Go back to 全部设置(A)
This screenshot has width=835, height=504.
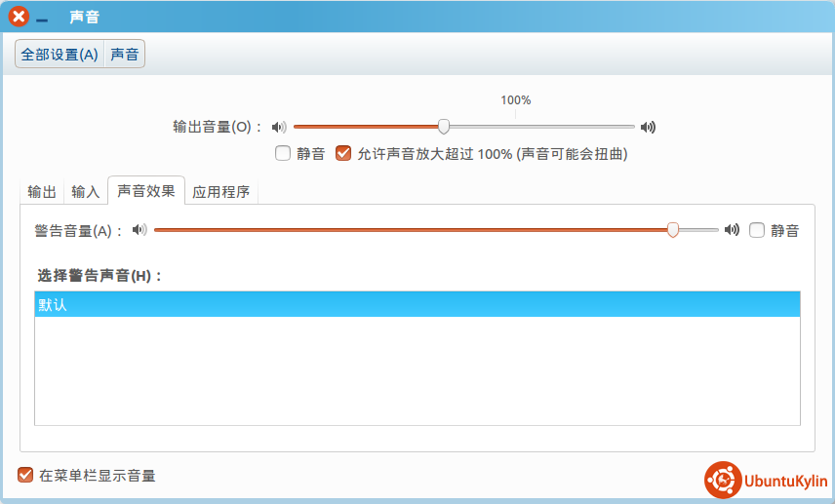[60, 55]
